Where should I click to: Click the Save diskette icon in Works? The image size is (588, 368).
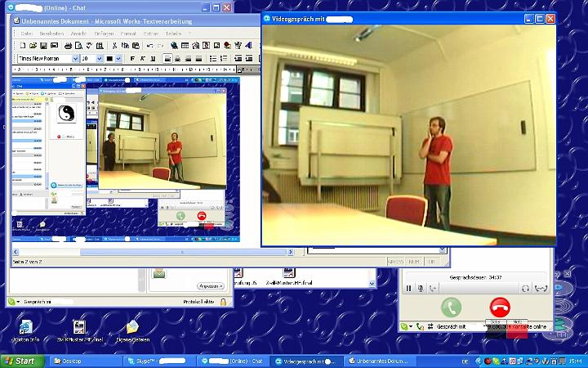click(43, 46)
